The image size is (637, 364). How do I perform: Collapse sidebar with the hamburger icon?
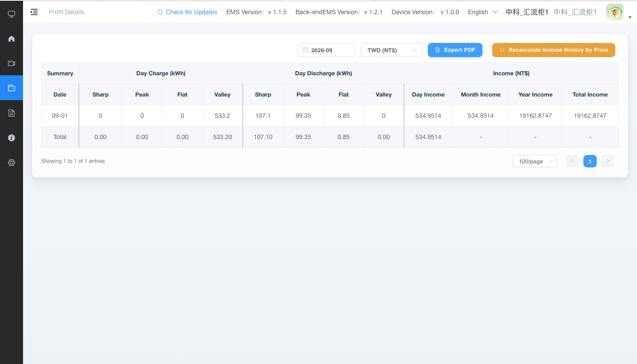[34, 12]
